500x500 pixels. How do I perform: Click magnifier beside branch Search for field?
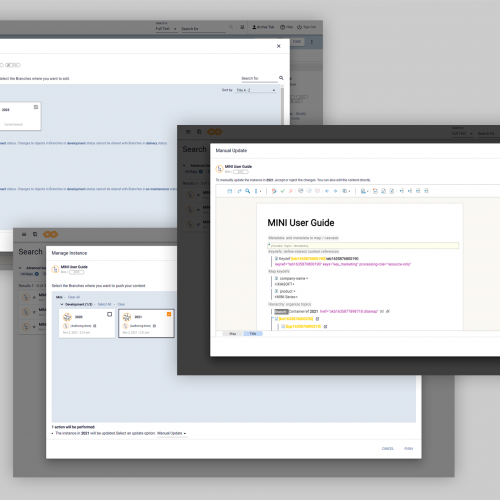click(x=281, y=78)
